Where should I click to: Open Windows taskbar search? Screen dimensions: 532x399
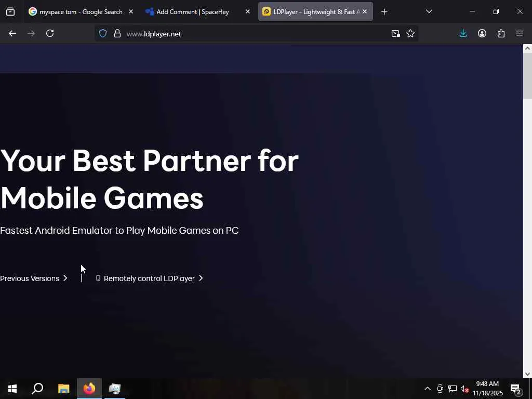[37, 389]
